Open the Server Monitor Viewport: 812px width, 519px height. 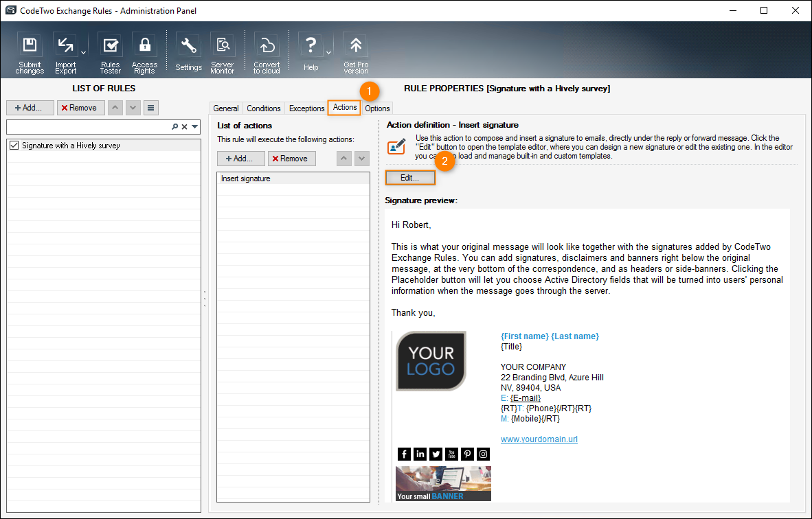[x=223, y=54]
